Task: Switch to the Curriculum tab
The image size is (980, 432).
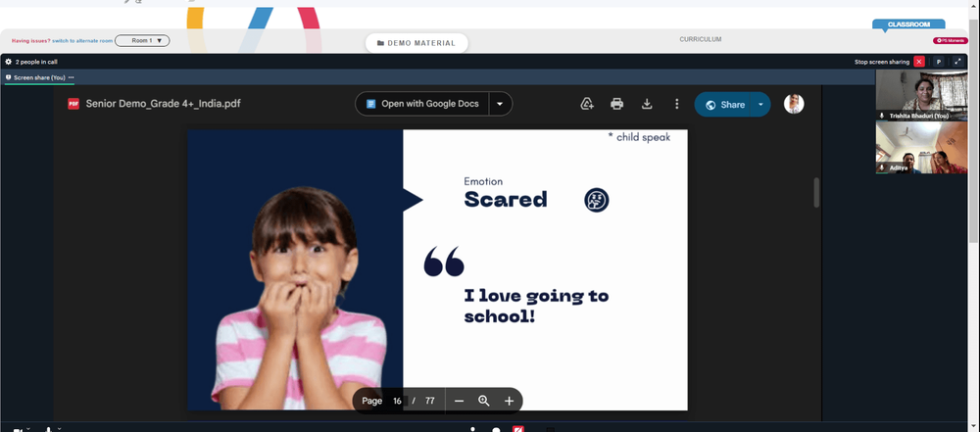Action: (700, 39)
